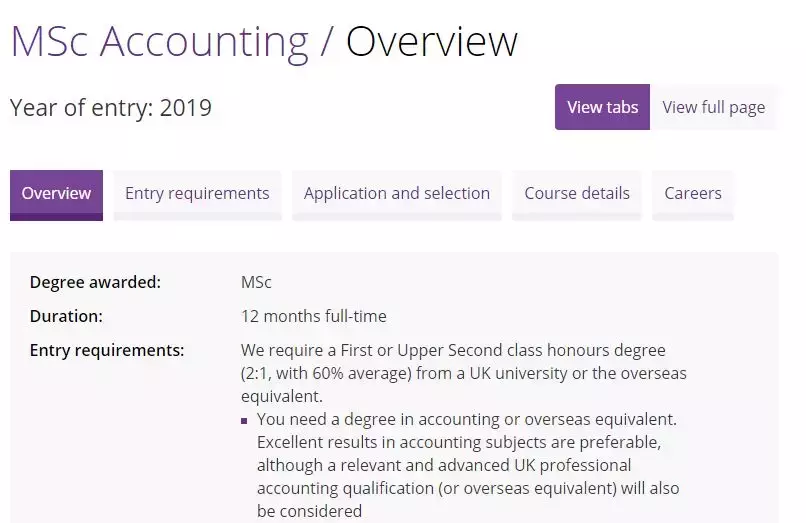This screenshot has height=523, width=806.
Task: Click the Degree awarded label
Action: (95, 283)
